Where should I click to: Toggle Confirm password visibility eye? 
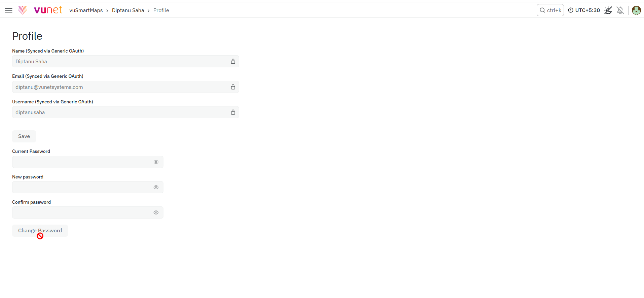click(x=156, y=212)
